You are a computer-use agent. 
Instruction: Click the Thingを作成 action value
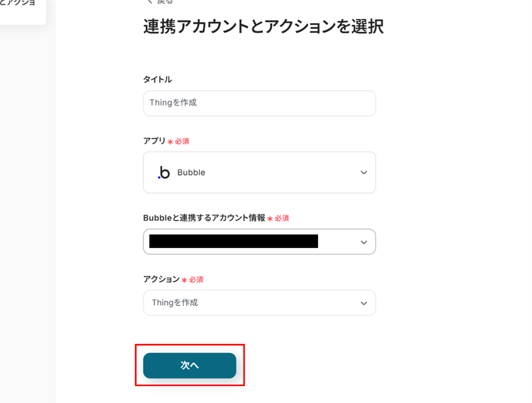pos(175,303)
